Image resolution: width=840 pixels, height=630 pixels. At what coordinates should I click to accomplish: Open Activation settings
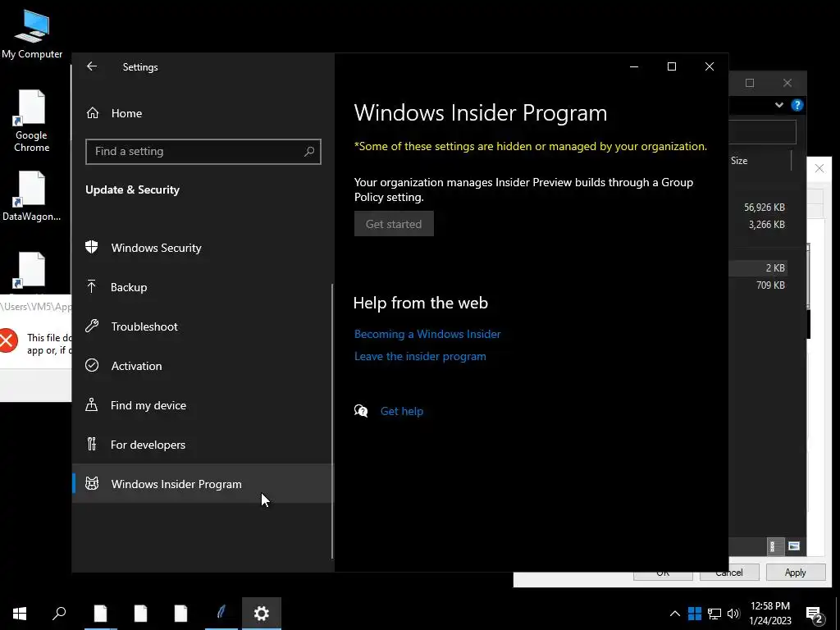pos(136,366)
